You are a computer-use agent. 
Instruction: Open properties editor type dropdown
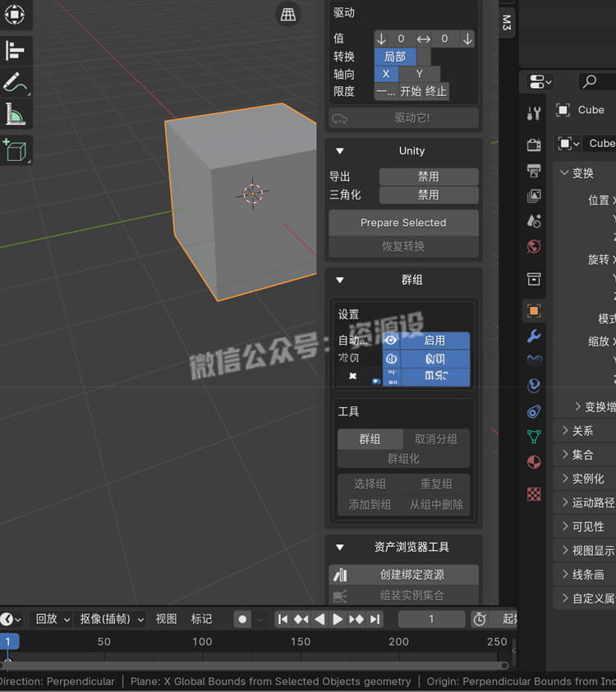(x=540, y=81)
